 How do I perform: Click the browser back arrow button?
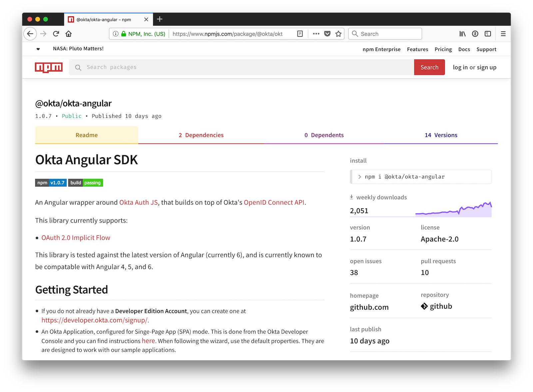click(30, 34)
